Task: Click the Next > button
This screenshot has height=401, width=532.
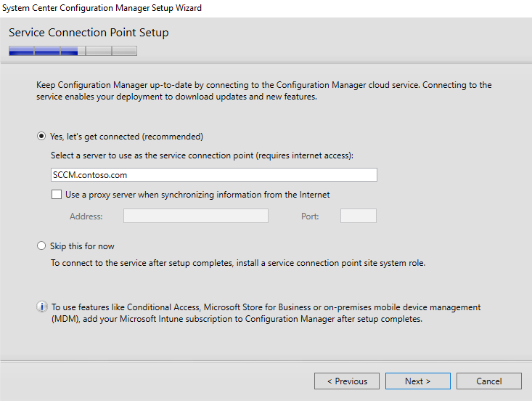Action: (x=417, y=381)
